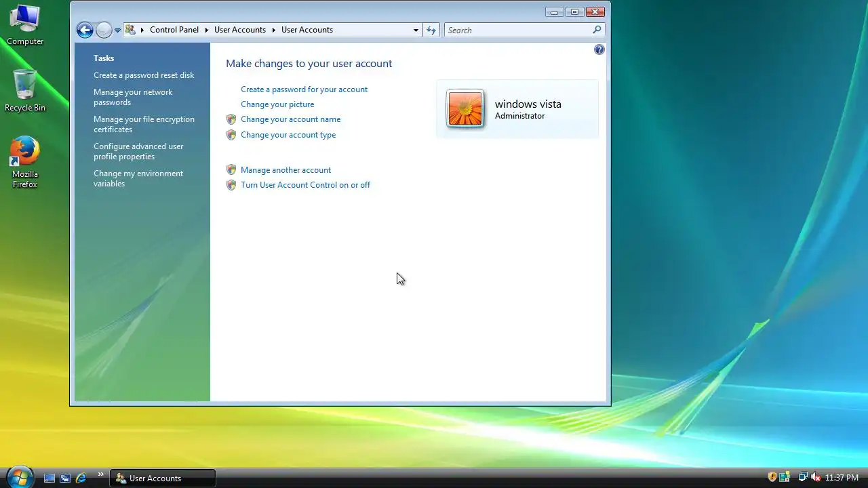Screen dimensions: 868x488
Task: Click the windows vista account name text
Action: click(x=528, y=104)
